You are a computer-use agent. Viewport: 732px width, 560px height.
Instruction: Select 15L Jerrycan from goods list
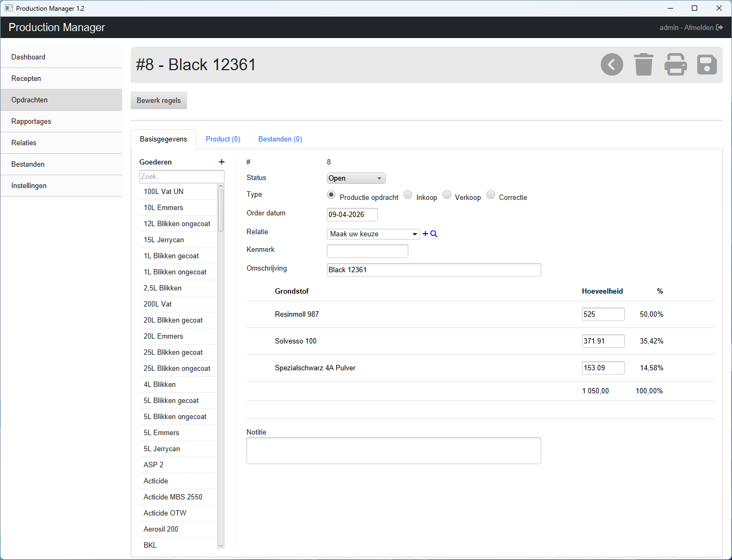[x=164, y=240]
